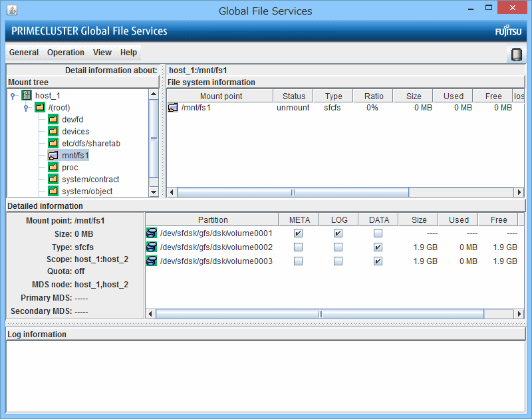532x419 pixels.
Task: Open the General menu
Action: pos(24,53)
